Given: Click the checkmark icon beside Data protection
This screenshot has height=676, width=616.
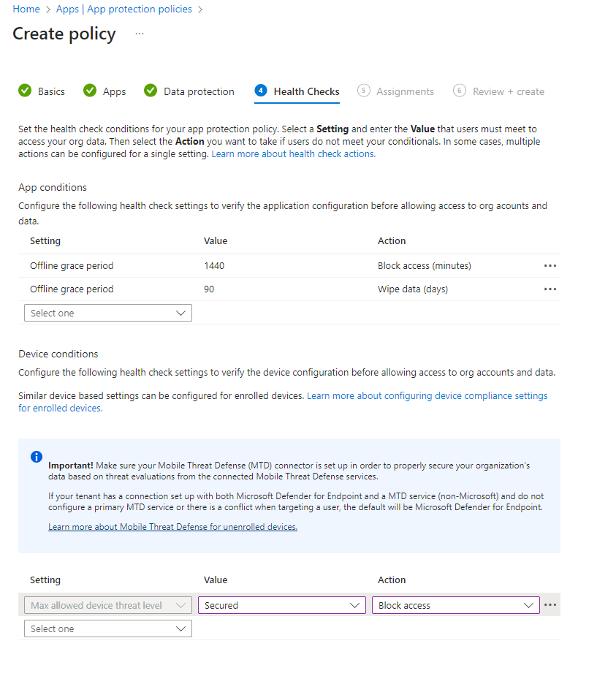Looking at the screenshot, I should [151, 91].
